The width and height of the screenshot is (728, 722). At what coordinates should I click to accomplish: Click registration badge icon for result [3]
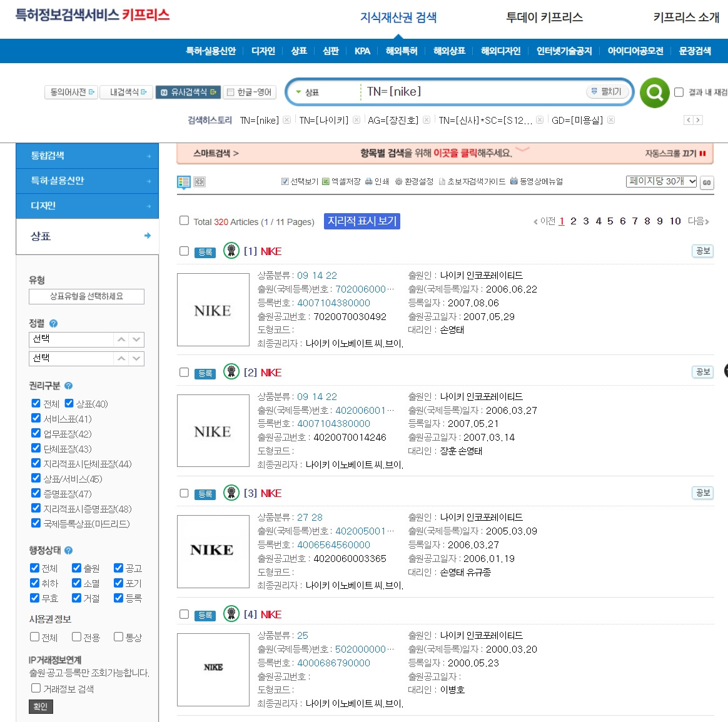click(x=231, y=493)
